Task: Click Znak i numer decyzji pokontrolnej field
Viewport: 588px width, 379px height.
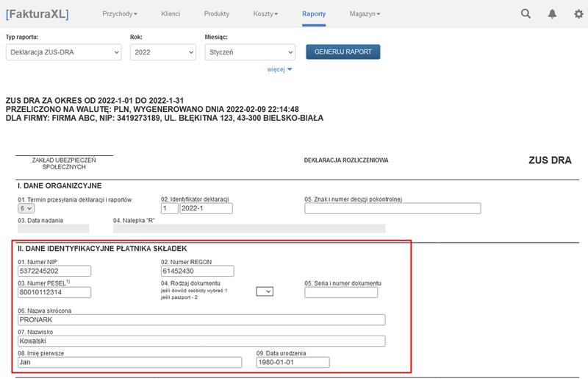Action: coord(392,208)
